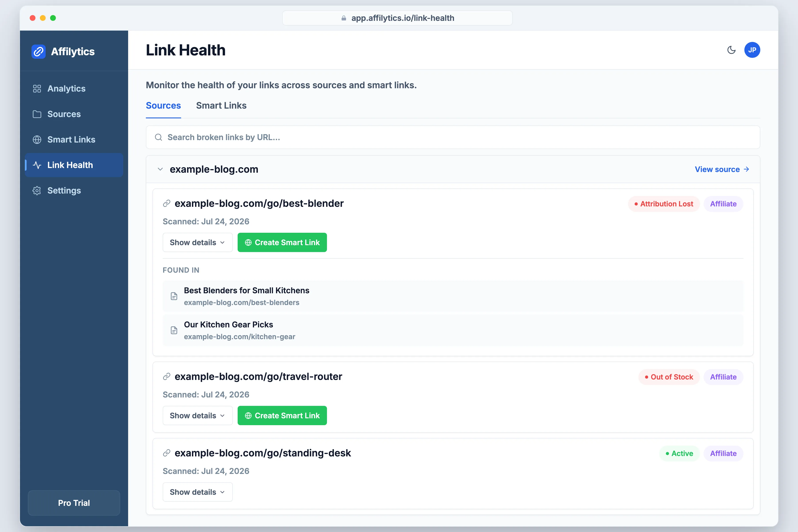798x532 pixels.
Task: Click the link icon beside standing-desk URL
Action: pos(166,453)
